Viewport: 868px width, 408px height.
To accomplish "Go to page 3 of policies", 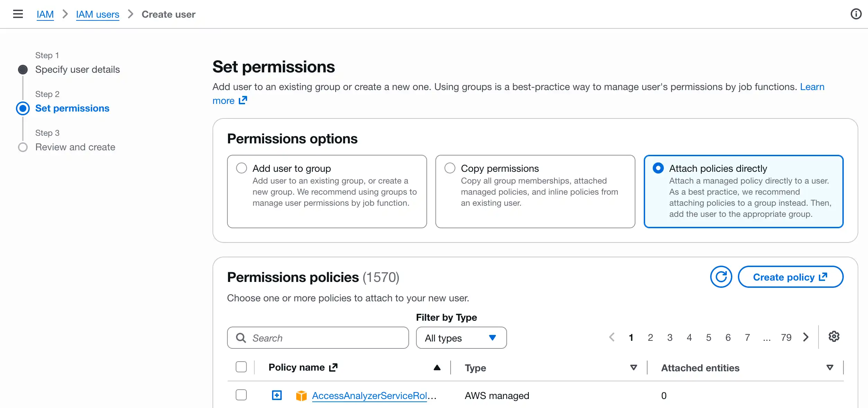I will click(x=670, y=337).
